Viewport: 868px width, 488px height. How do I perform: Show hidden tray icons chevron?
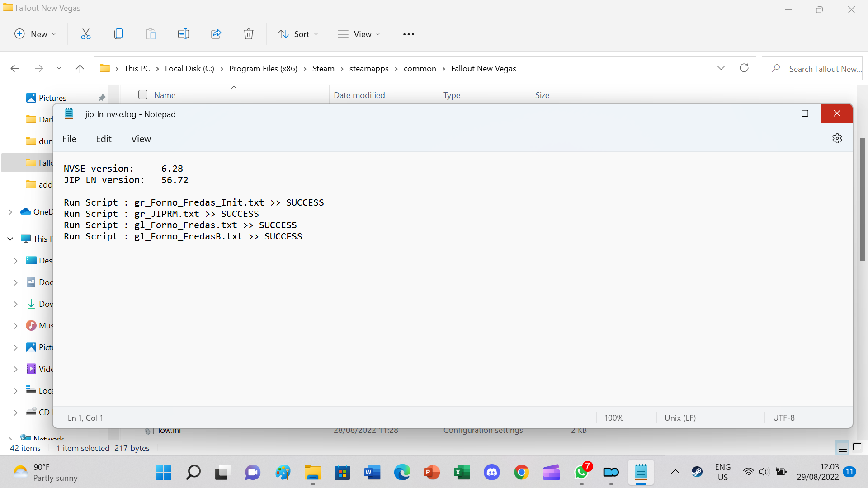pos(675,472)
